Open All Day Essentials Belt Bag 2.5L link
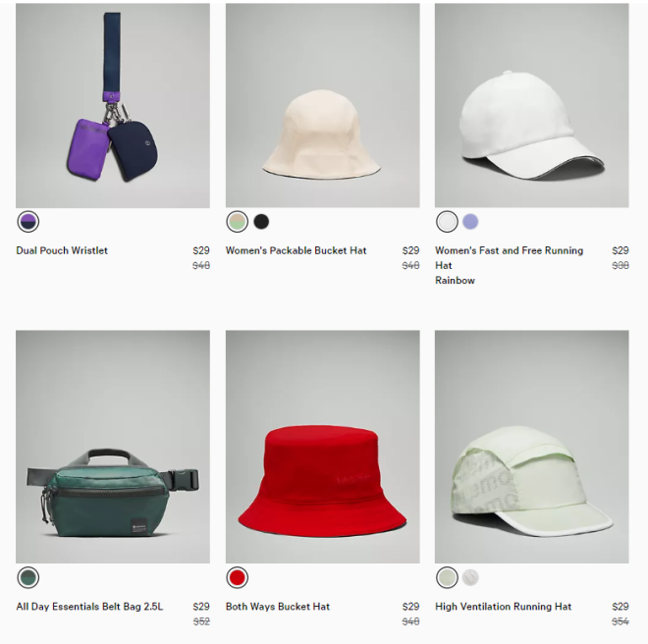The height and width of the screenshot is (644, 648). [89, 607]
